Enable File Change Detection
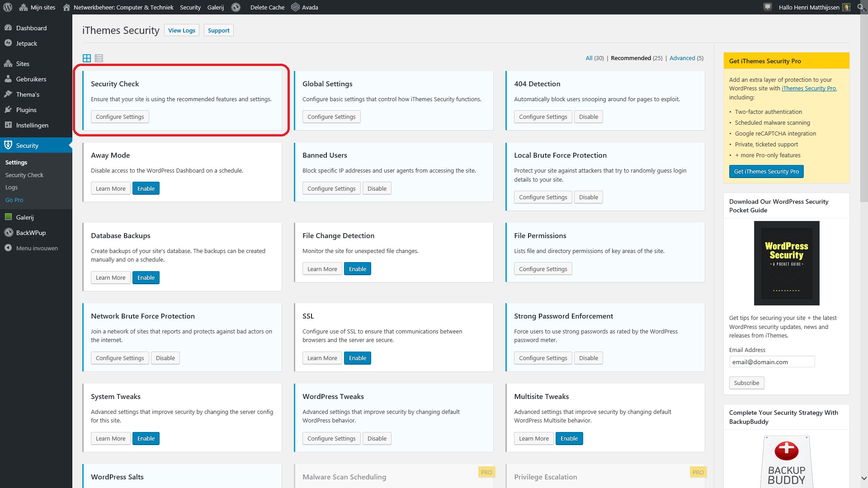Screen dimensions: 868x488 358,269
